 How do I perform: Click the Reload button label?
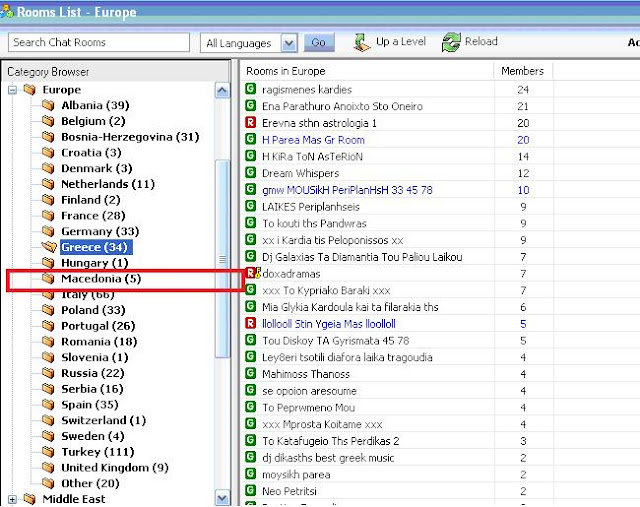pyautogui.click(x=481, y=41)
